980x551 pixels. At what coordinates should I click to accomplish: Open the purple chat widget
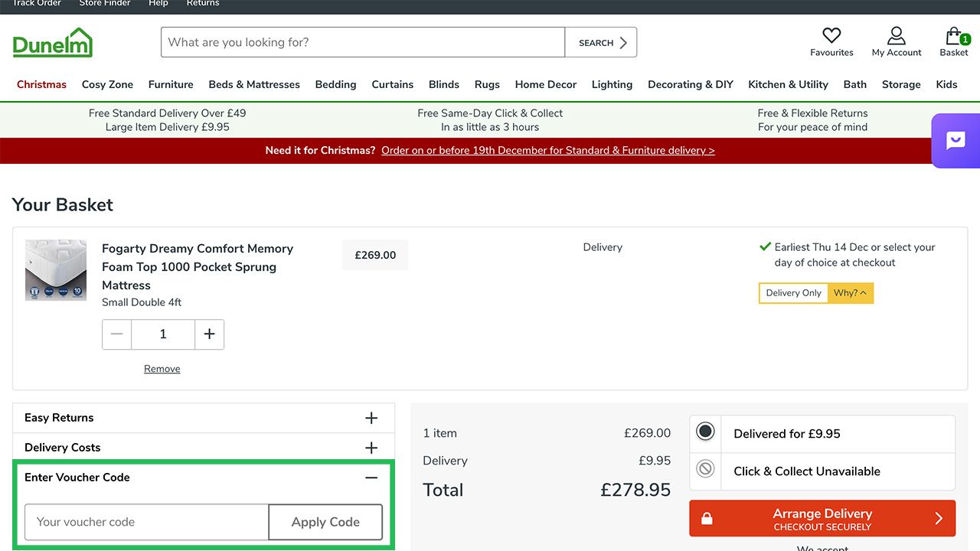[955, 141]
